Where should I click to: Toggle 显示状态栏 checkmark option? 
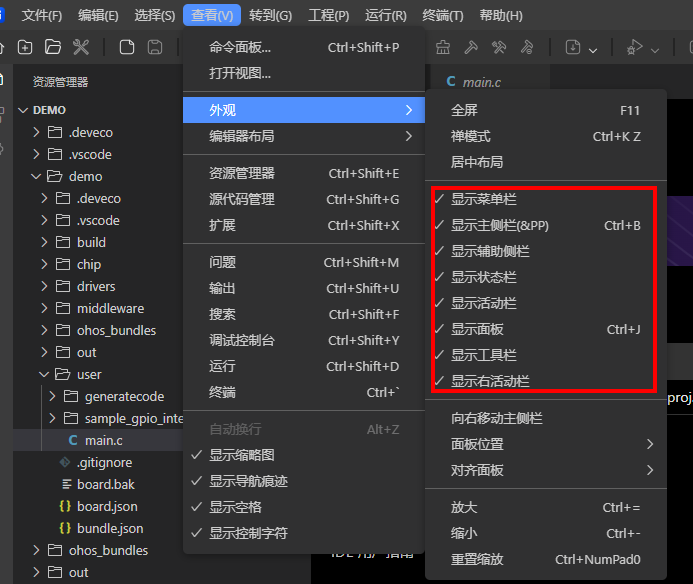point(484,277)
